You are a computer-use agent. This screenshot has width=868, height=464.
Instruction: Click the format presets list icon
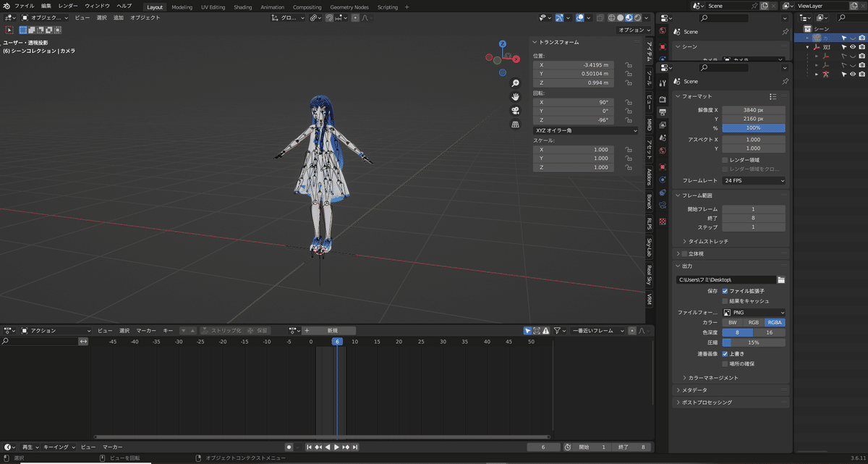pos(773,96)
